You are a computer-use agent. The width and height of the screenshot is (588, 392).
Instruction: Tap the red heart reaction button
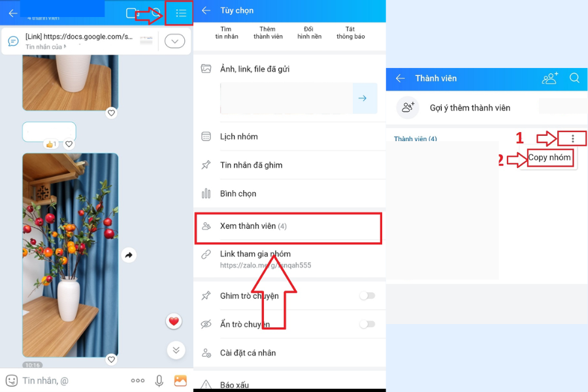[173, 321]
